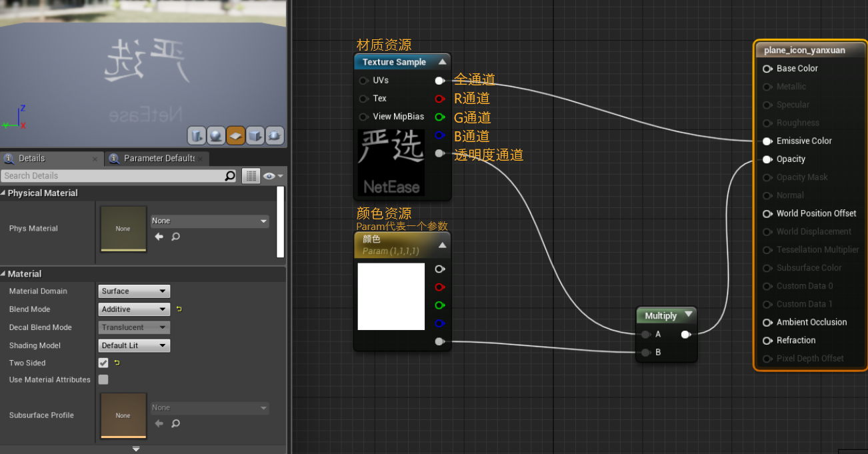Select the sphere preview mesh icon
The image size is (868, 454).
point(216,135)
